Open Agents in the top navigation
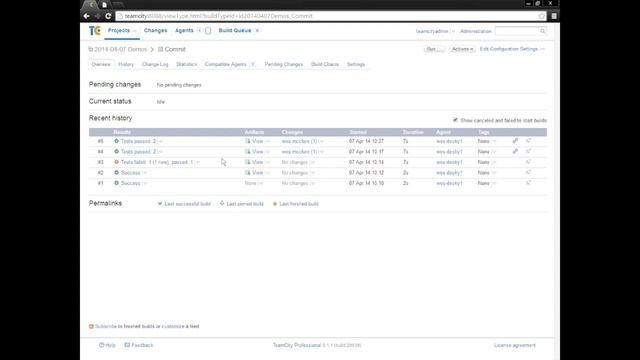 tap(184, 31)
